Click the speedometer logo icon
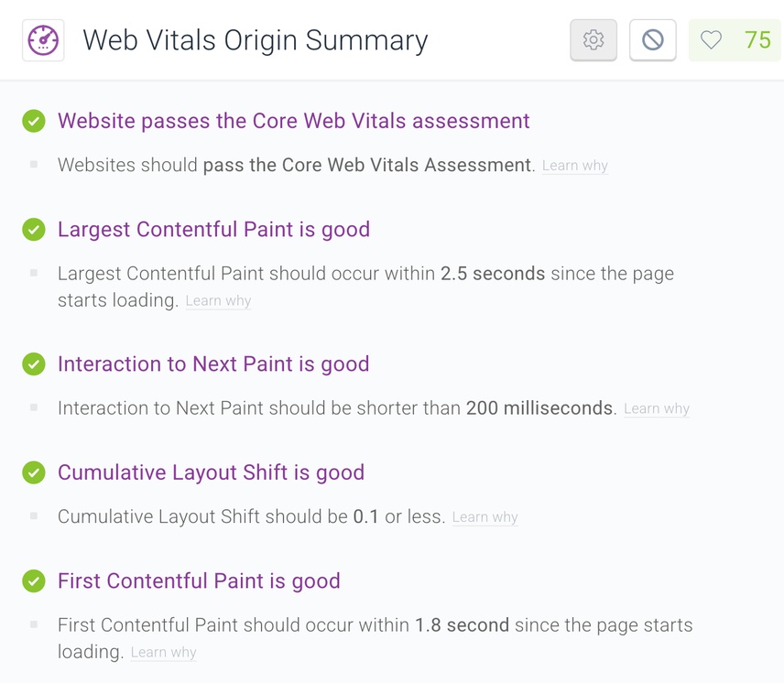Image resolution: width=784 pixels, height=683 pixels. coord(42,40)
